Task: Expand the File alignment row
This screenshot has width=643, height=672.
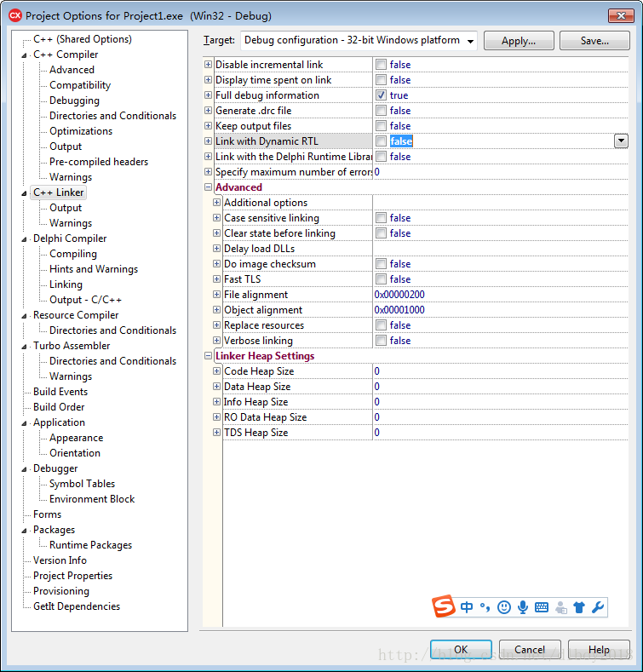Action: [x=217, y=295]
